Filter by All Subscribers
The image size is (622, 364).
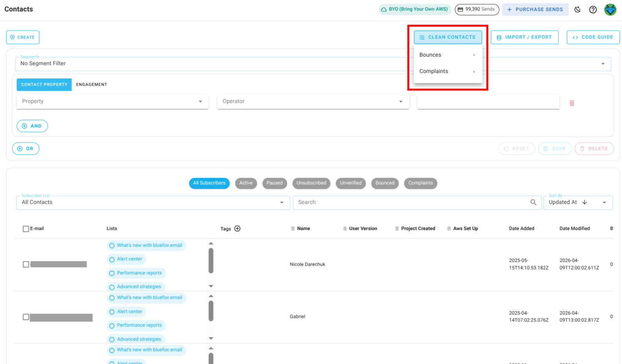(209, 183)
